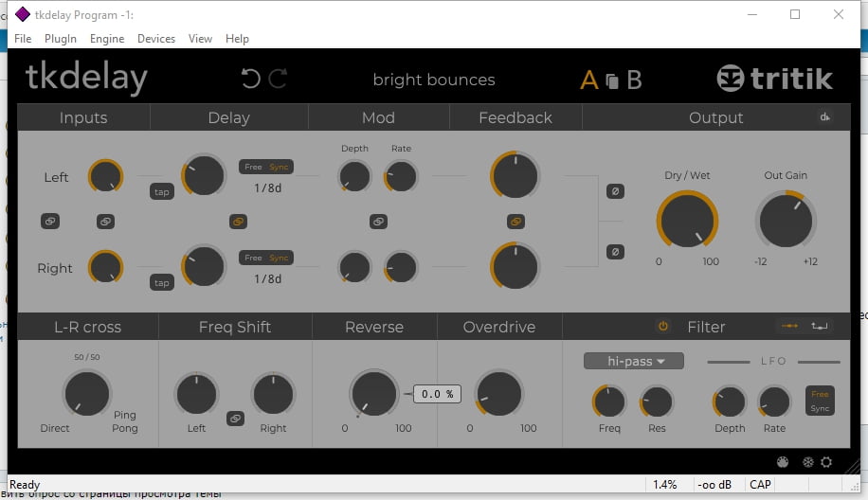
Task: Click the Filter Res knob
Action: (x=657, y=402)
